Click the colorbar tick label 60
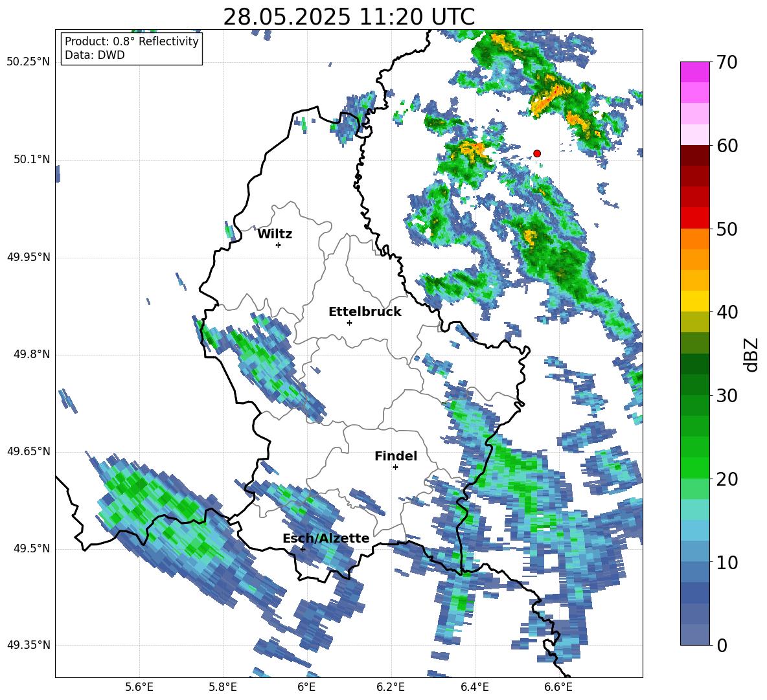This screenshot has height=700, width=767. (x=727, y=146)
